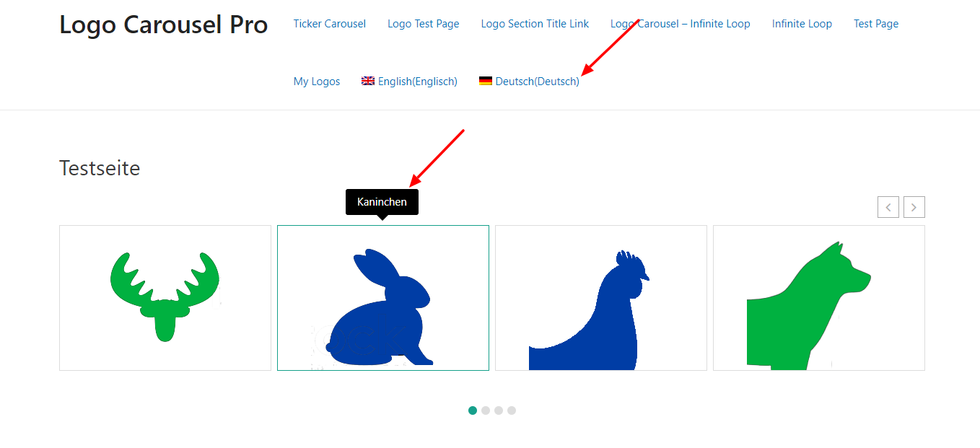Open the Ticker Carousel menu item
Viewport: 980px width, 448px height.
pyautogui.click(x=329, y=24)
